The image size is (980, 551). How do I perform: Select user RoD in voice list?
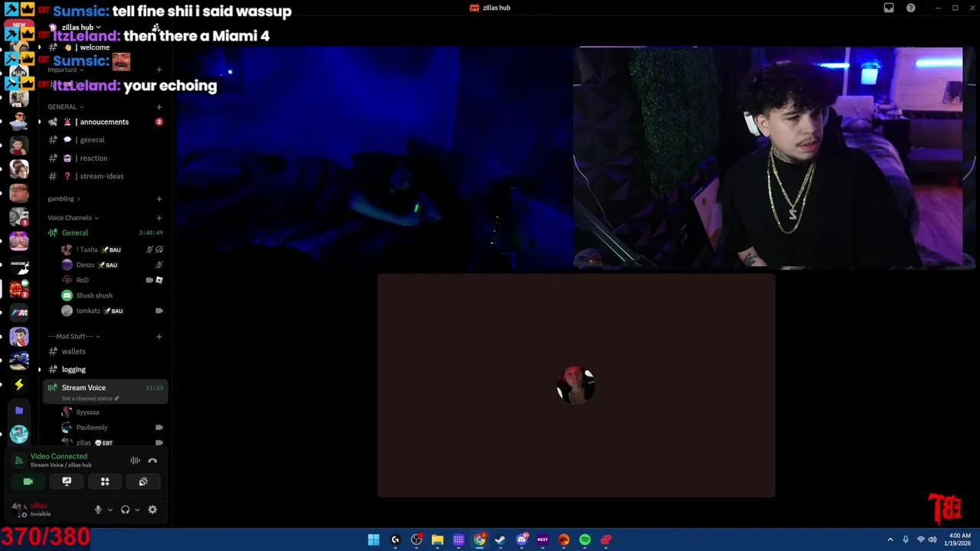pos(112,280)
